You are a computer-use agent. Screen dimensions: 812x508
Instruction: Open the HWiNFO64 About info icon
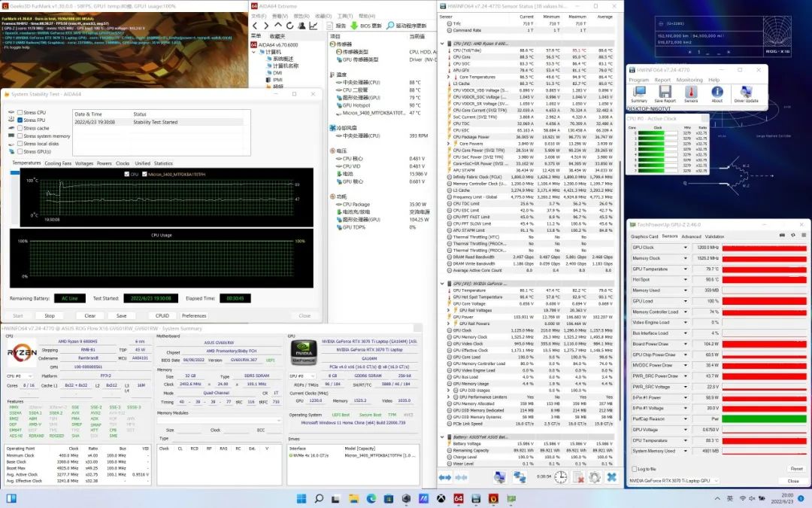point(717,92)
